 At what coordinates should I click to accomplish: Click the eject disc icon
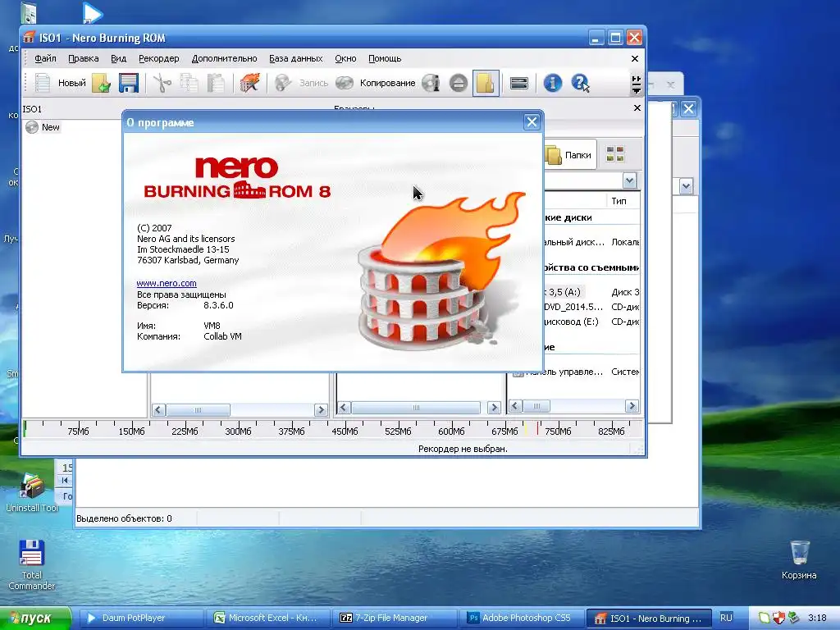459,83
